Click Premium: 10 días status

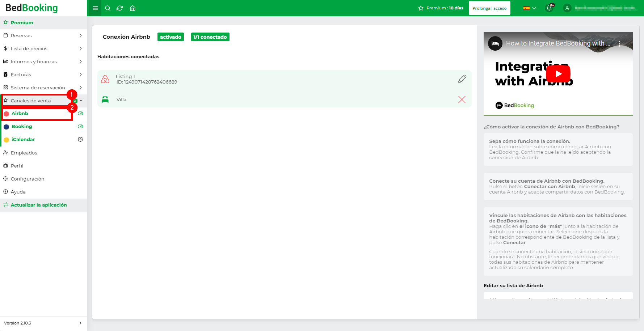pos(441,8)
